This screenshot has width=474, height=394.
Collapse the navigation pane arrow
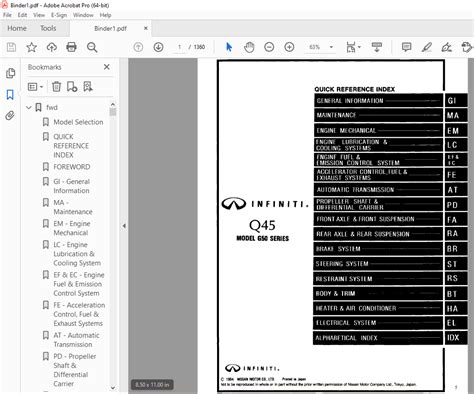click(x=124, y=226)
